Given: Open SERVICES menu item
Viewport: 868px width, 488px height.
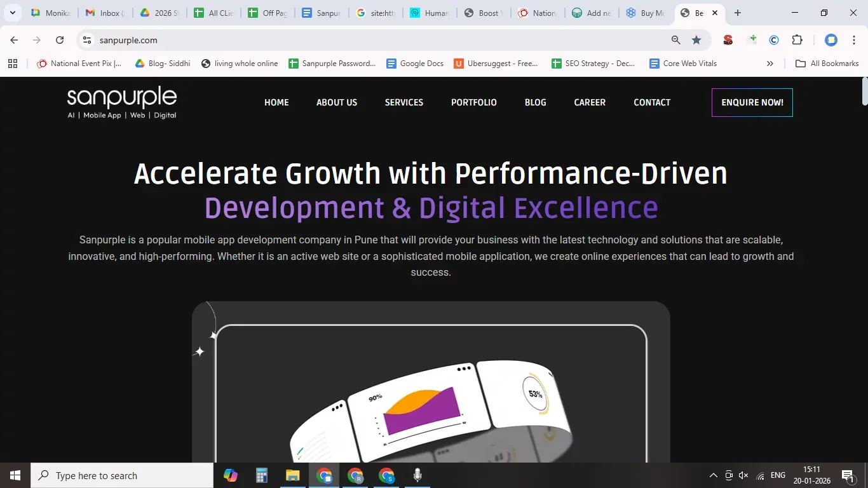Looking at the screenshot, I should click(x=404, y=102).
